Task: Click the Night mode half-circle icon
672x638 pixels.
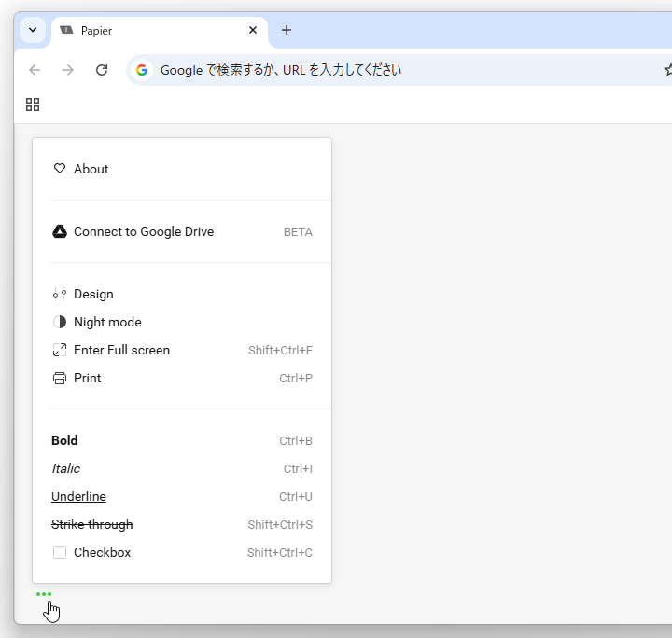Action: 60,322
